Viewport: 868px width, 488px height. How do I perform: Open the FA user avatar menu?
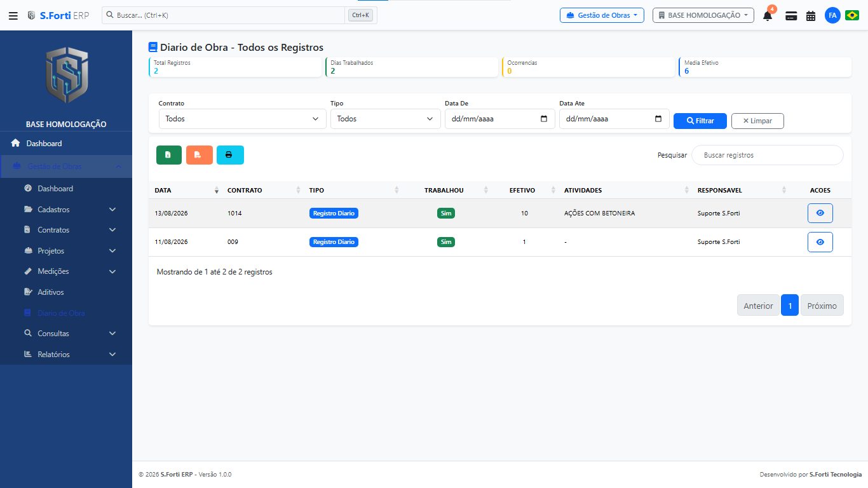832,15
